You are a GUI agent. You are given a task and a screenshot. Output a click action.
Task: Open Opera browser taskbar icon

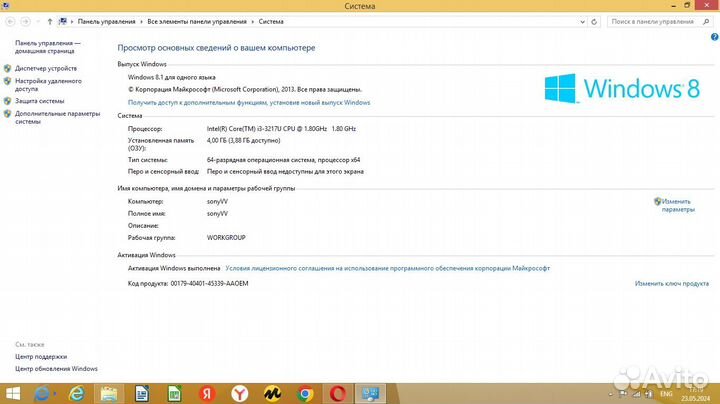pos(338,394)
